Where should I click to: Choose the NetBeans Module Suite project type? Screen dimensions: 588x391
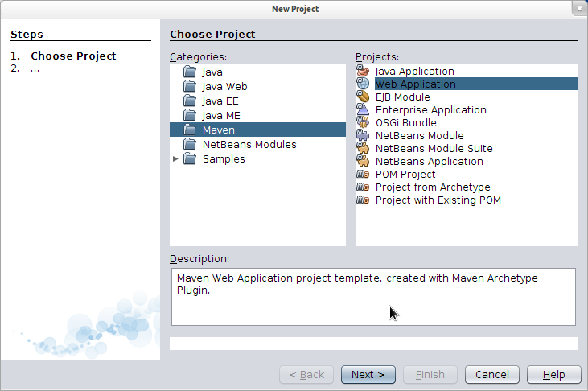click(434, 149)
